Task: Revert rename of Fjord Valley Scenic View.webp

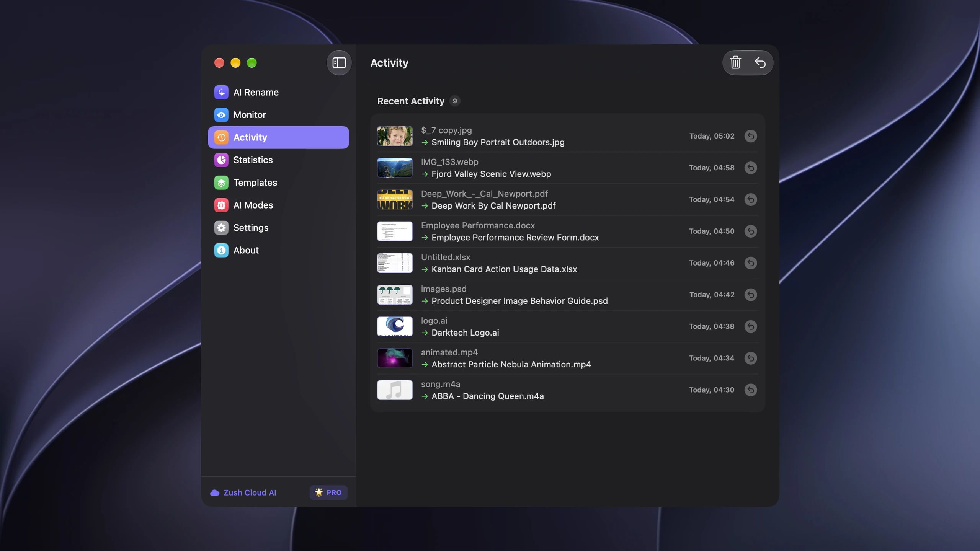Action: click(751, 168)
